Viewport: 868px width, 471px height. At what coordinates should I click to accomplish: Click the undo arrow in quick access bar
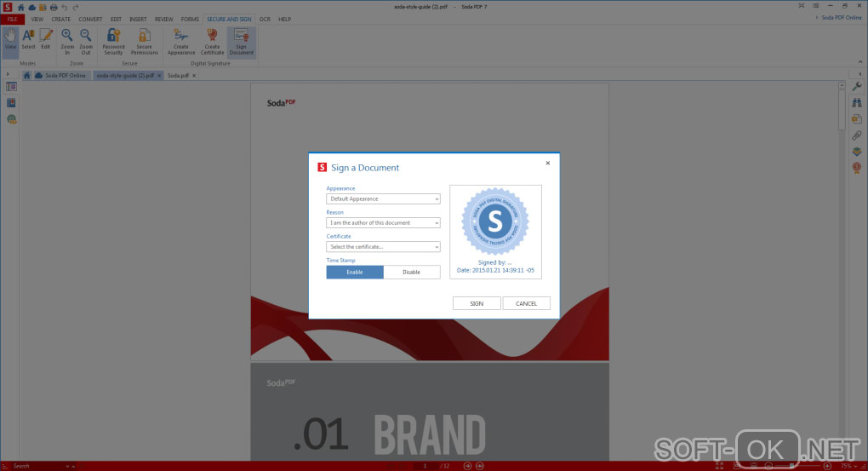click(65, 7)
